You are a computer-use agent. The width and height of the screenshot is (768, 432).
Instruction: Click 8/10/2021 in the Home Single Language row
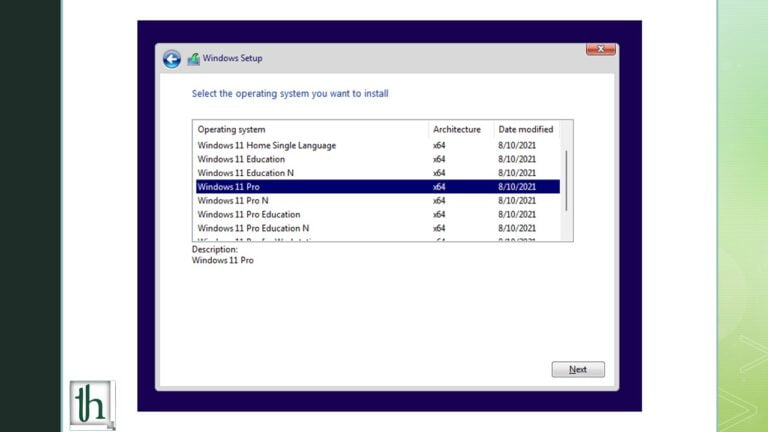[x=517, y=145]
